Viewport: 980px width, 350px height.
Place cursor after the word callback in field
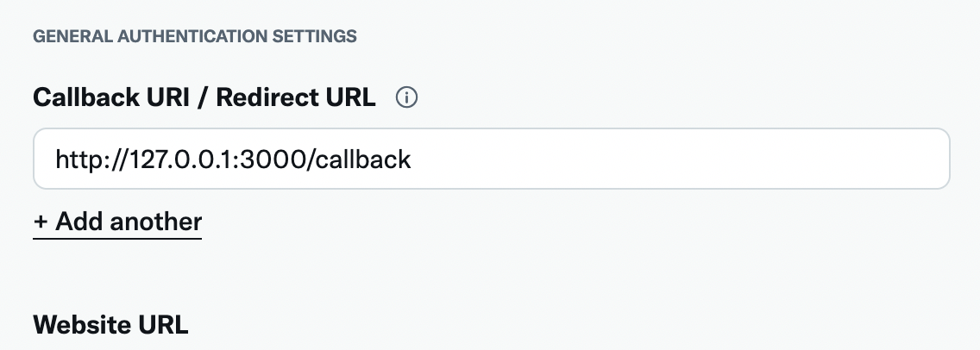pyautogui.click(x=412, y=159)
